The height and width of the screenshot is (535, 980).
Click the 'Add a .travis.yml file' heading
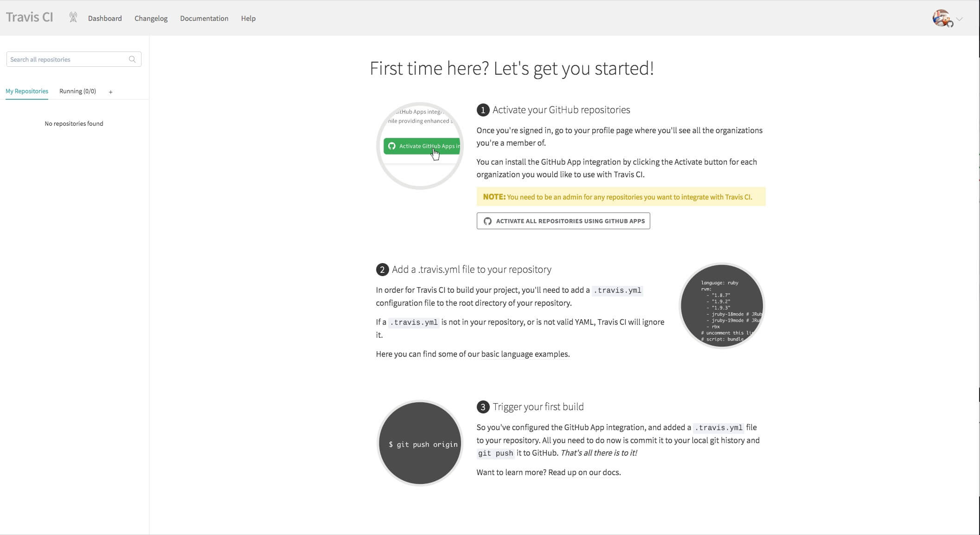pos(471,270)
